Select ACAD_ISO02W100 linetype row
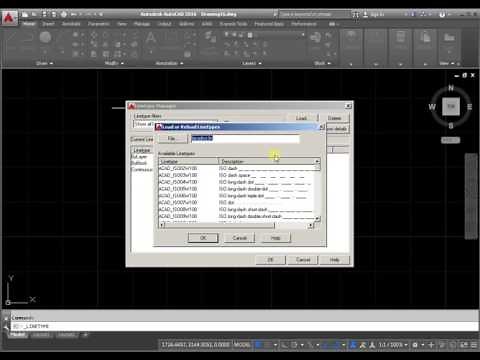480x360 pixels. (236, 168)
